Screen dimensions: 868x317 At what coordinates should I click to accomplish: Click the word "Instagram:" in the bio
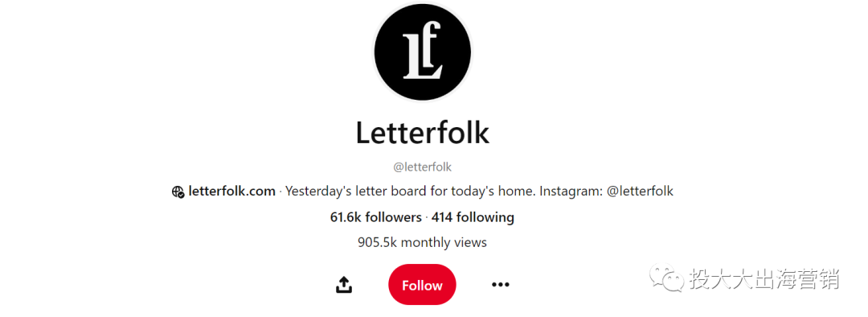[571, 191]
